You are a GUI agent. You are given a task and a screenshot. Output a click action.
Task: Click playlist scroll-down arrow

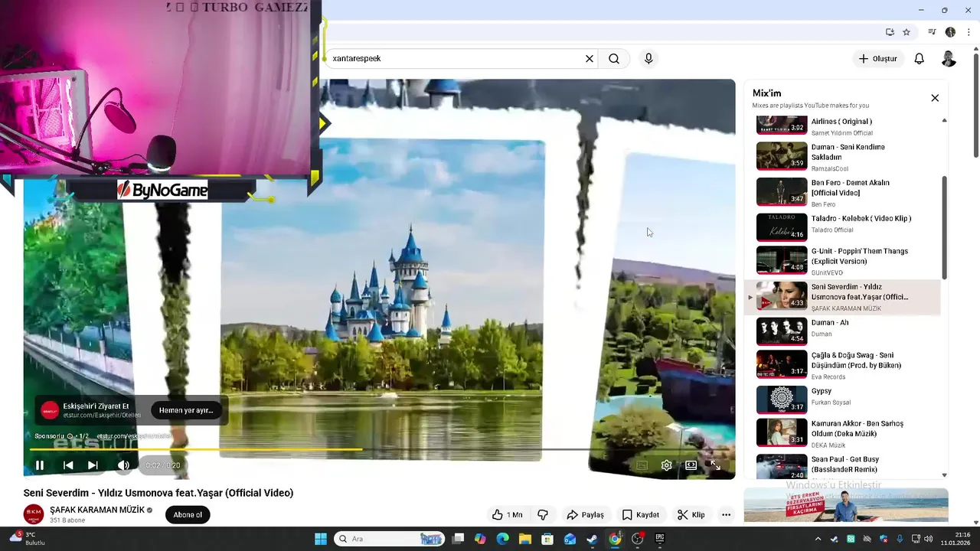click(x=944, y=474)
